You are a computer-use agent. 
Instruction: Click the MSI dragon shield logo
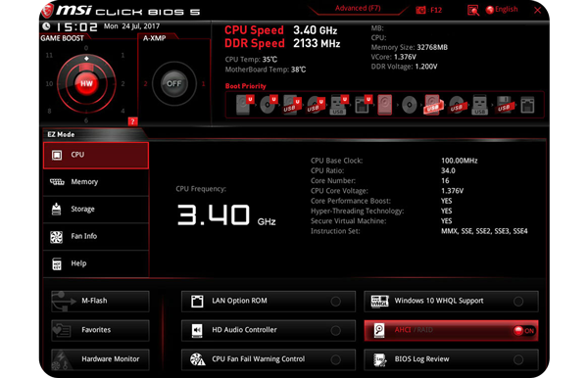point(47,10)
